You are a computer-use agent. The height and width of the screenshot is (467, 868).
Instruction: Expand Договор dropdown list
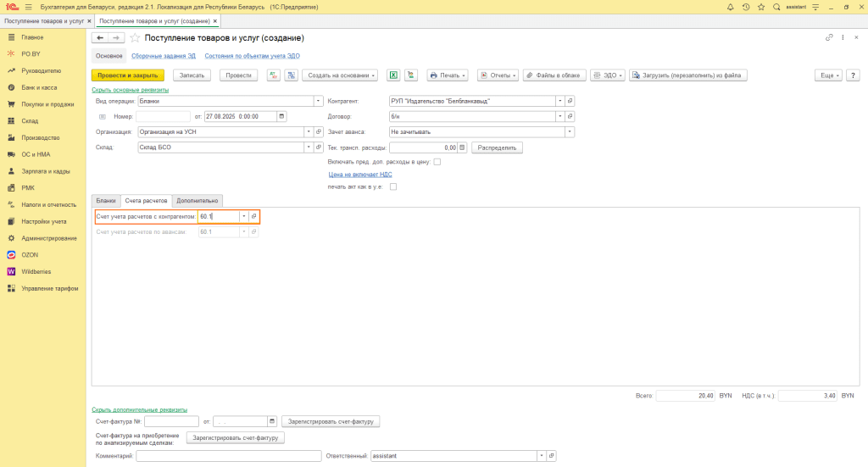click(x=559, y=116)
